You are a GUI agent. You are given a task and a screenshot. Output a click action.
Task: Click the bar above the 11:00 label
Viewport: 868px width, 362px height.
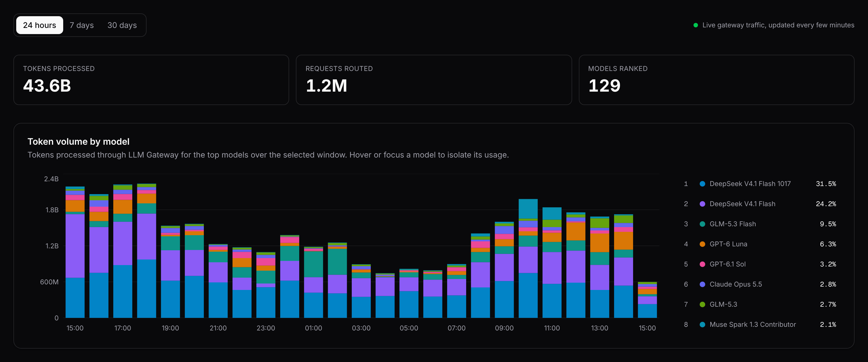click(x=552, y=262)
